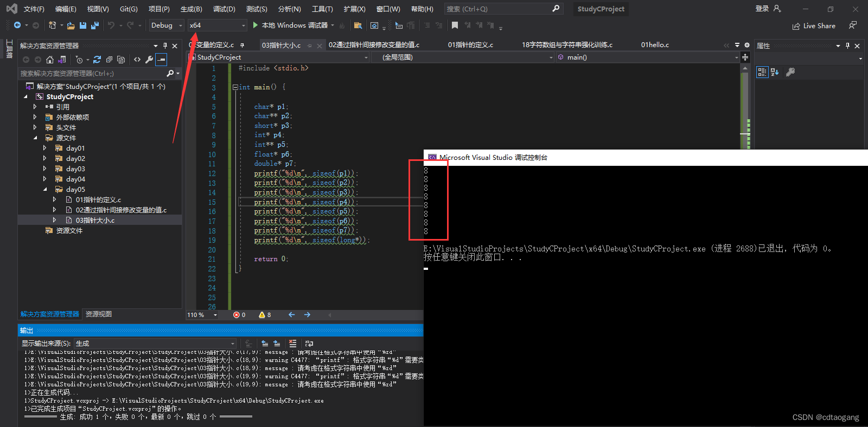Image resolution: width=868 pixels, height=427 pixels.
Task: Click the home icon in Solution Explorer toolbar
Action: [50, 60]
